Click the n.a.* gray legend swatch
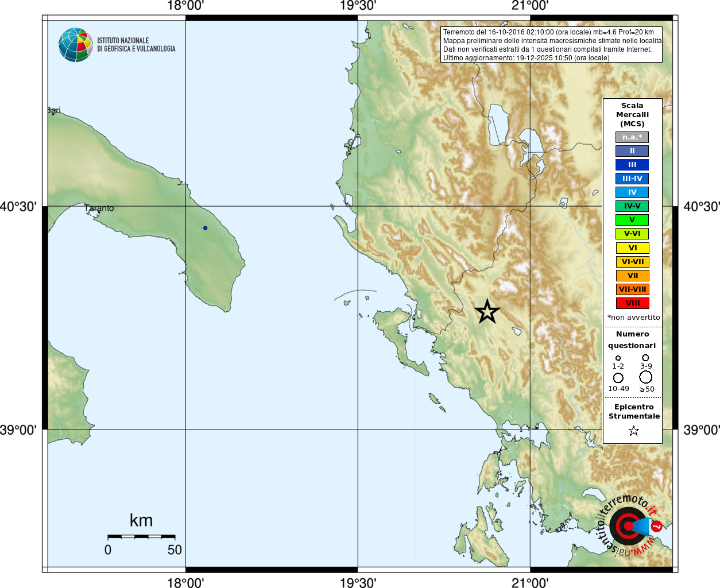The width and height of the screenshot is (720, 588). (632, 137)
